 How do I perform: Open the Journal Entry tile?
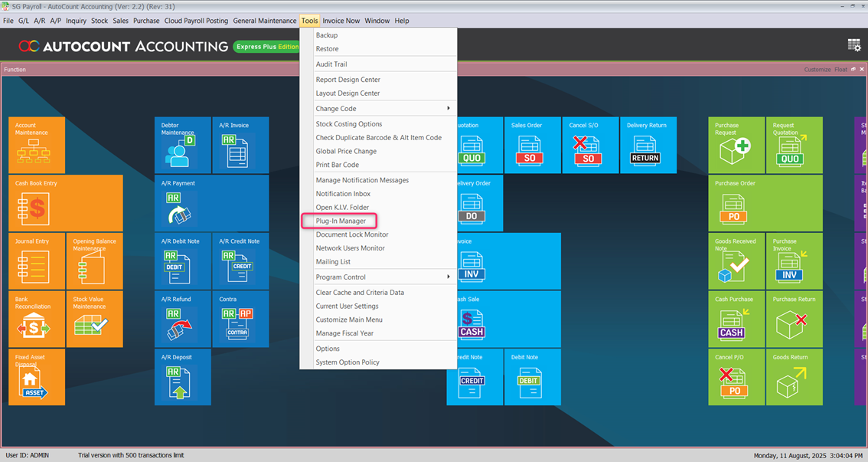click(x=37, y=261)
